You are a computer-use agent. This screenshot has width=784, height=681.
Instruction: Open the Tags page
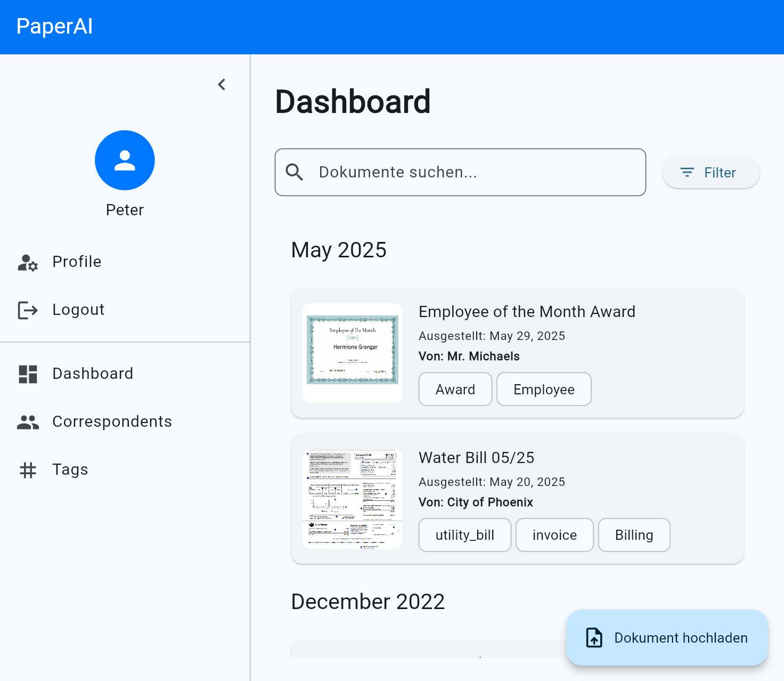coord(70,469)
